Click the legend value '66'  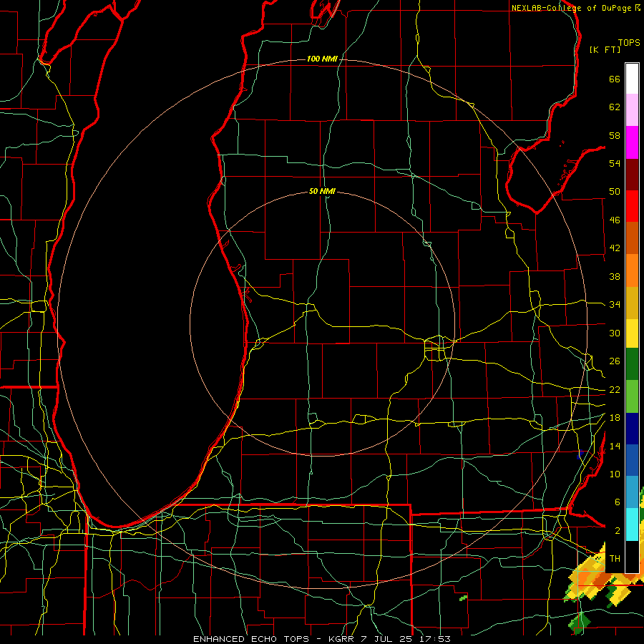pyautogui.click(x=615, y=79)
